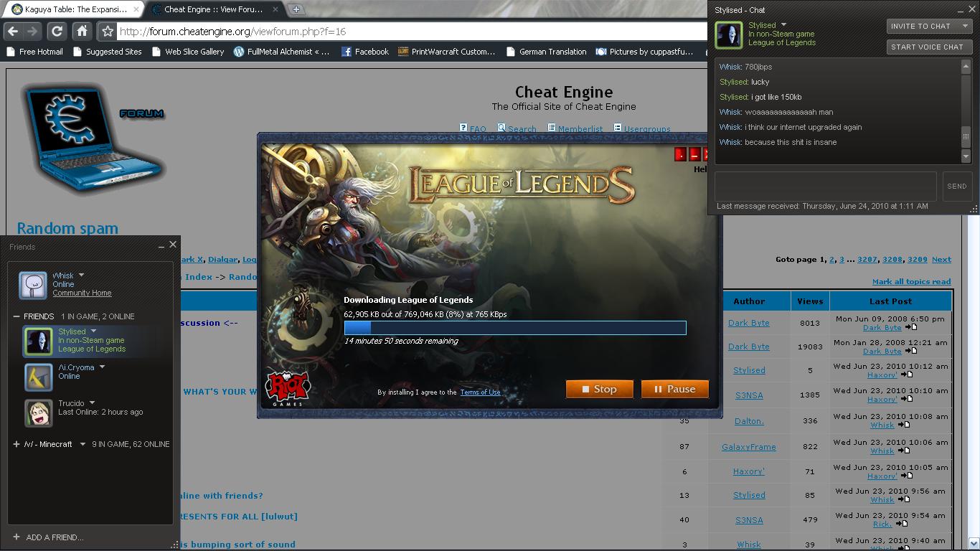Start a voice chat with Stylised
The height and width of the screenshot is (551, 980).
tap(929, 47)
